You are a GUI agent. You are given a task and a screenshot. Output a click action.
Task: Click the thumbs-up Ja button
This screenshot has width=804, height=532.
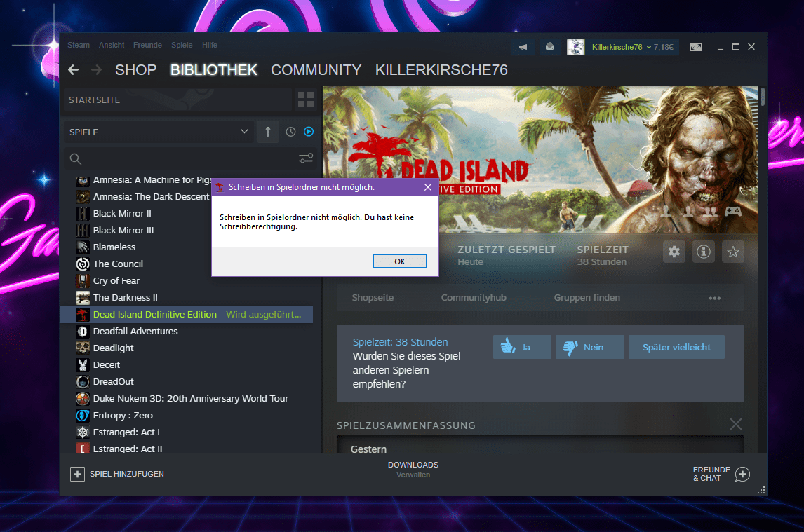[x=522, y=347]
